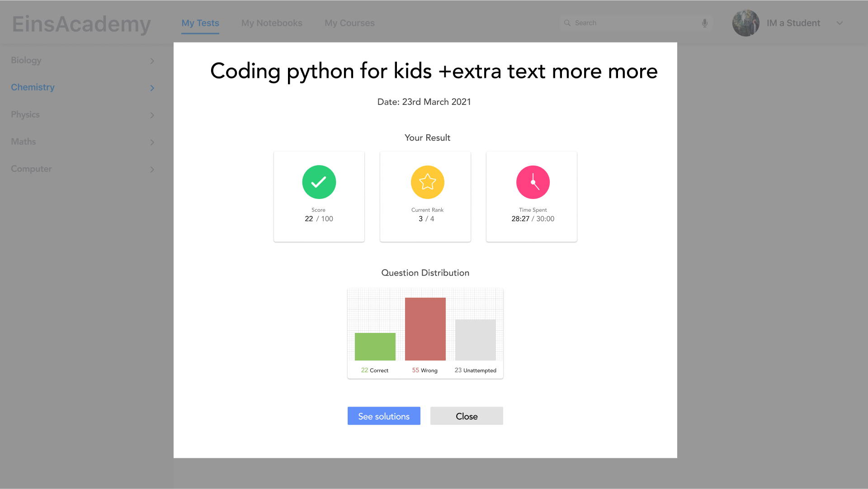The image size is (868, 489).
Task: Click the EinsAcademy logo
Action: (81, 24)
